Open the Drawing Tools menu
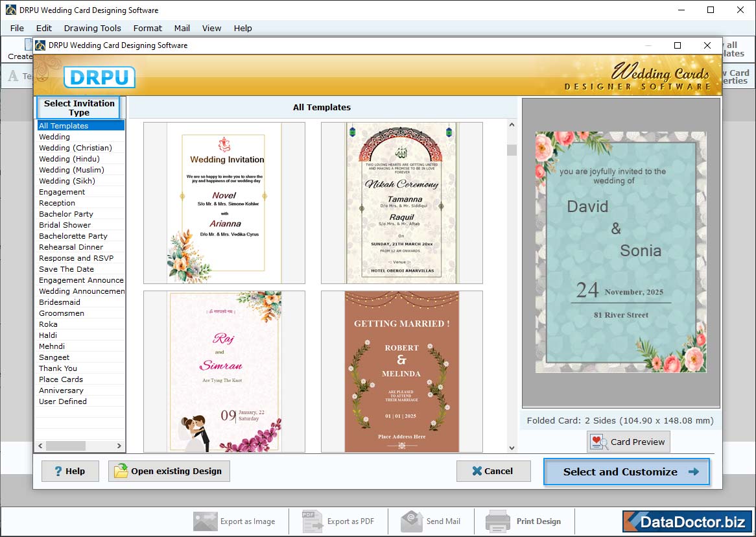This screenshot has height=537, width=756. pyautogui.click(x=93, y=28)
